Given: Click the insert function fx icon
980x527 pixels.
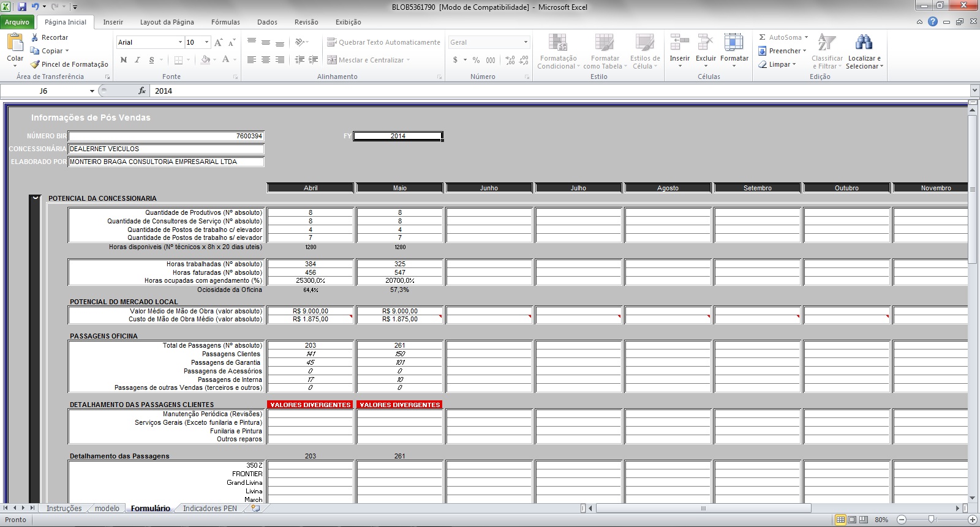Looking at the screenshot, I should [x=142, y=91].
